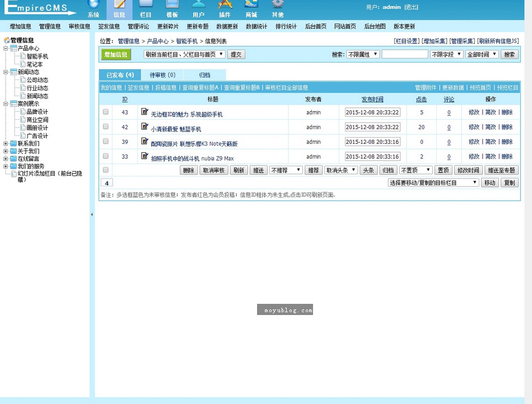The image size is (532, 404).
Task: Open the 不限属性 search dropdown
Action: (x=363, y=54)
